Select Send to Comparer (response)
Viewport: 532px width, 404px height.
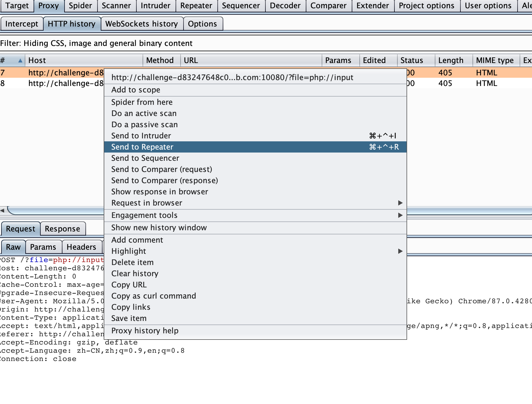tap(255, 181)
